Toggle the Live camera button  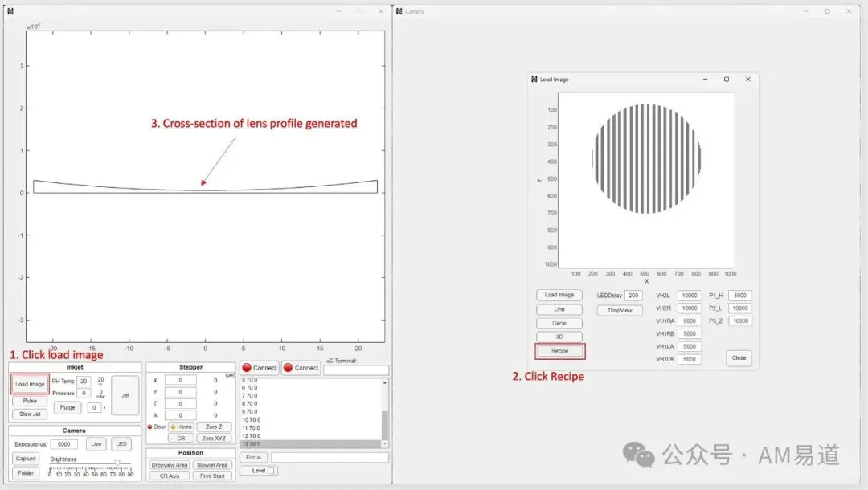pyautogui.click(x=96, y=444)
